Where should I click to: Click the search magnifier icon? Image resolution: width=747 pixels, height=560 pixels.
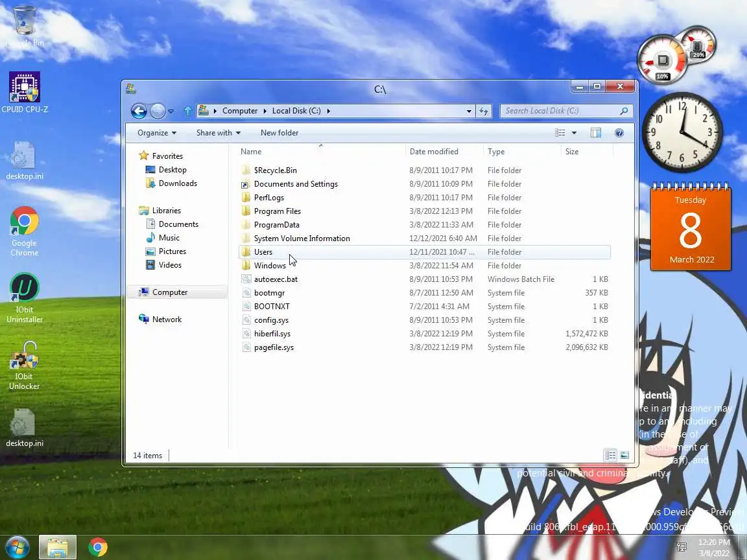click(624, 111)
